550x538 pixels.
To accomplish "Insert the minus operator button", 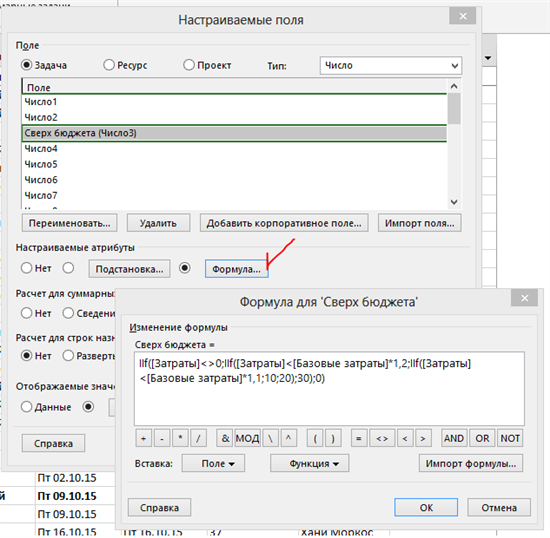I will coord(162,438).
